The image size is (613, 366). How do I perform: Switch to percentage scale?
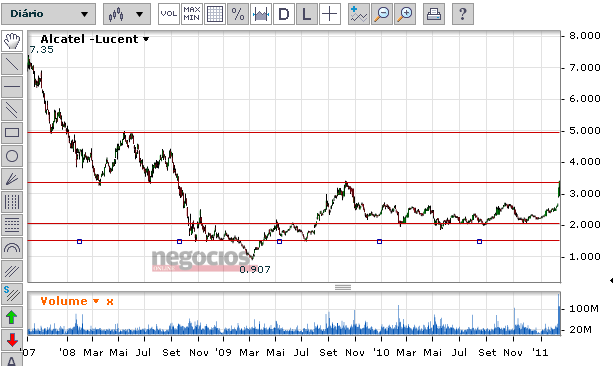click(x=238, y=14)
